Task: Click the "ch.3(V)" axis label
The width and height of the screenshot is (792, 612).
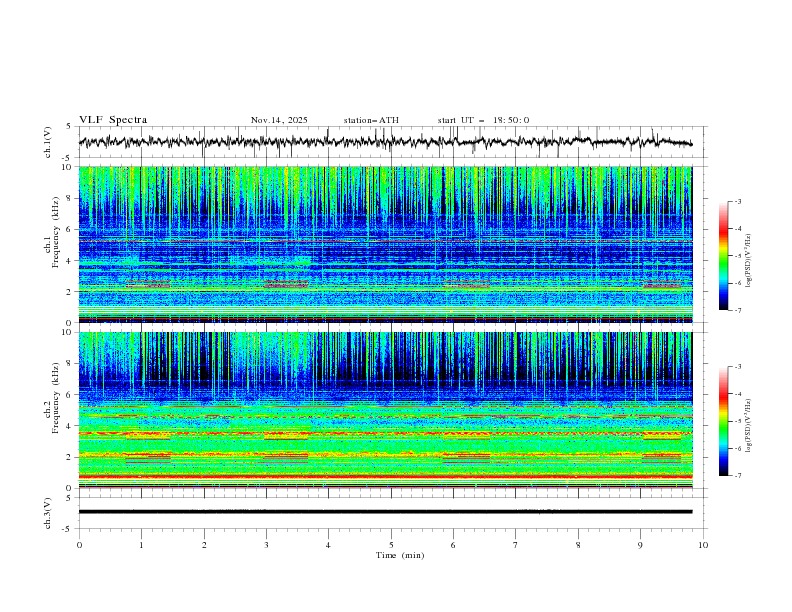Action: (x=47, y=513)
